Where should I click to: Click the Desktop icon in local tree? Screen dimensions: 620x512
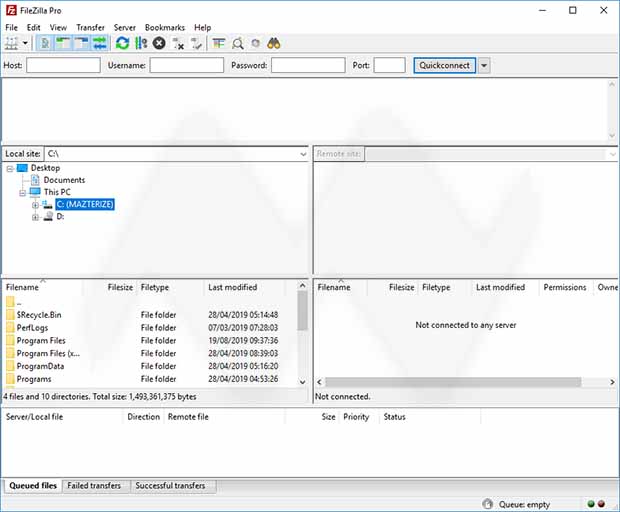point(23,168)
